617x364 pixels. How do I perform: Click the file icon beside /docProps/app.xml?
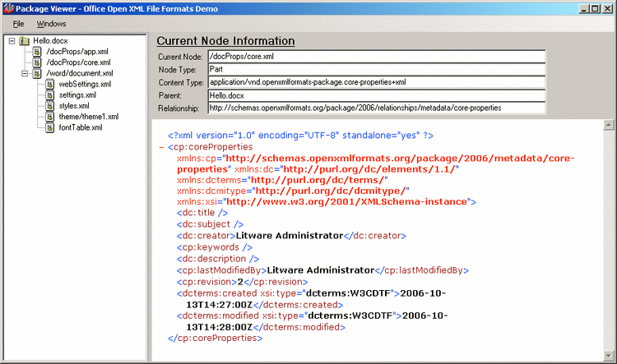click(x=36, y=52)
